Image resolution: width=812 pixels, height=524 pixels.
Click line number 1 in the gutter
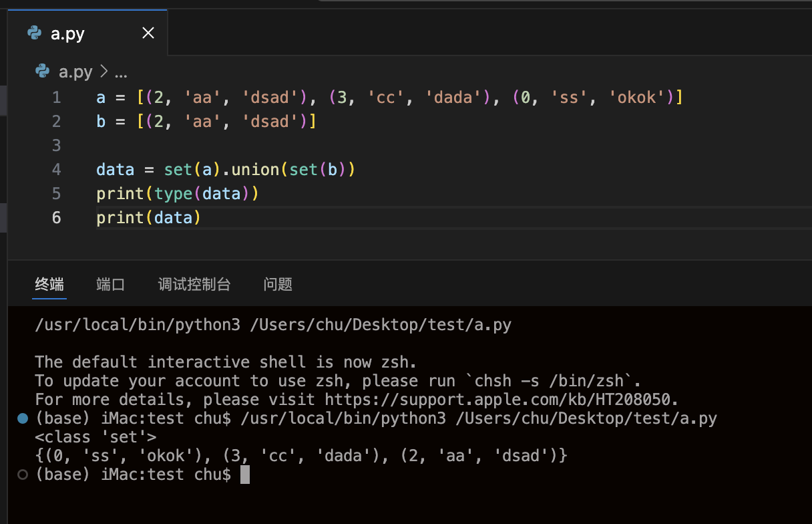56,98
